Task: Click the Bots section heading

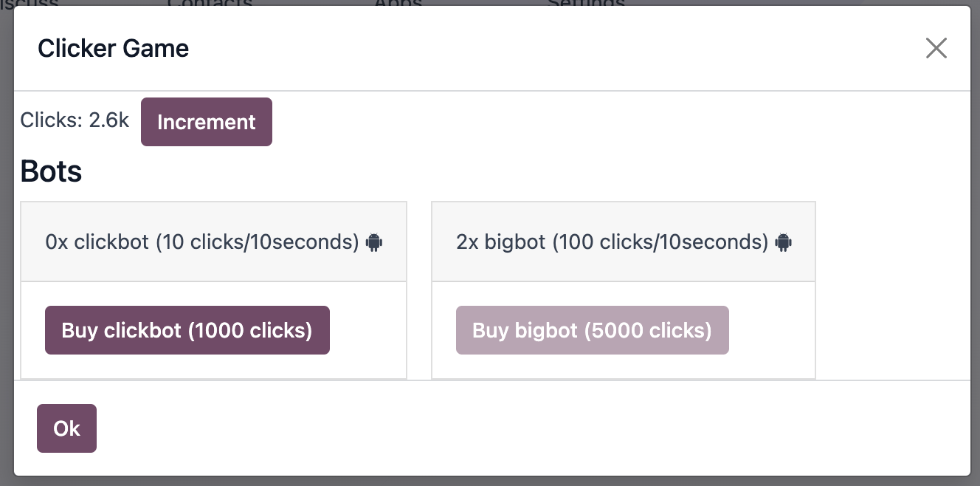Action: (x=50, y=171)
